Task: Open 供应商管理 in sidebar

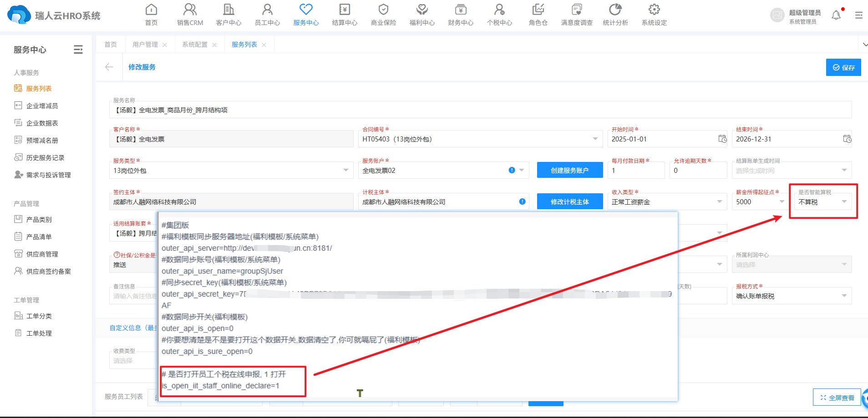Action: point(42,254)
